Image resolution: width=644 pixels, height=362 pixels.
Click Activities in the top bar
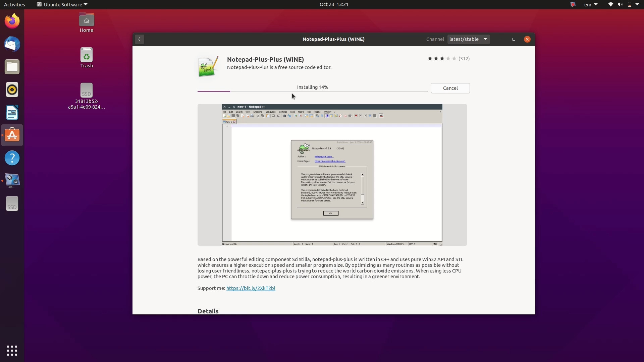[14, 4]
